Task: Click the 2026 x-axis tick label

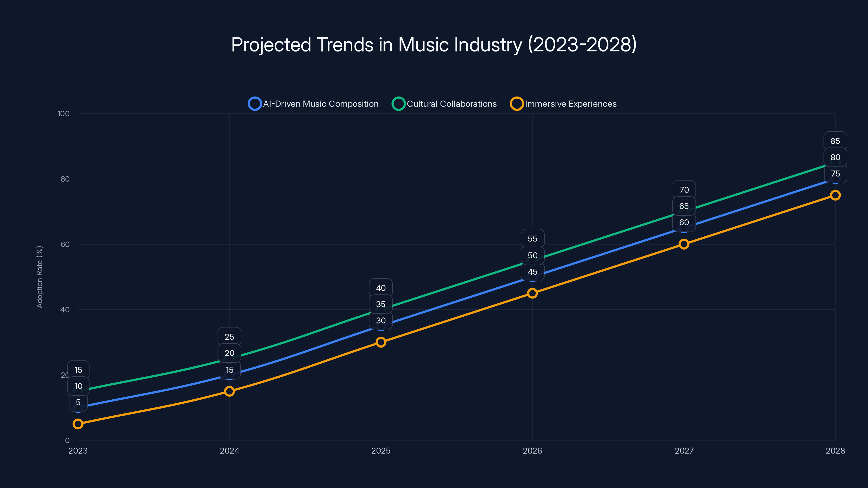Action: (x=532, y=451)
